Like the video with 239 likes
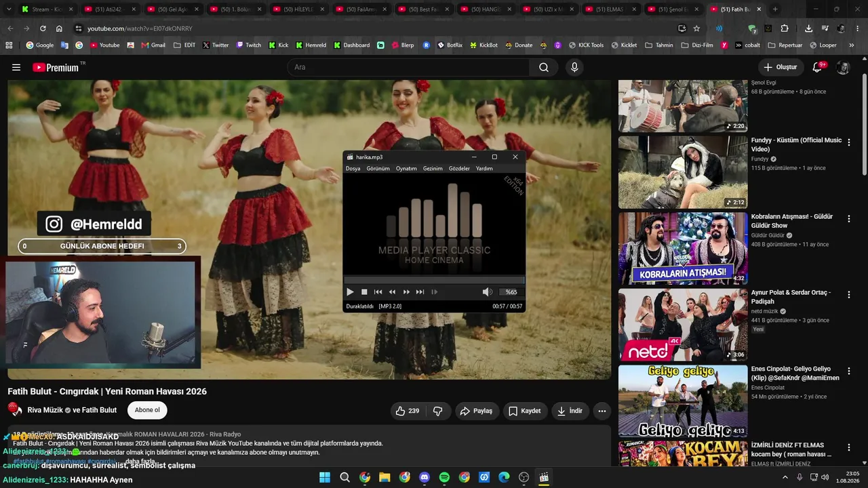The height and width of the screenshot is (488, 868). click(408, 411)
